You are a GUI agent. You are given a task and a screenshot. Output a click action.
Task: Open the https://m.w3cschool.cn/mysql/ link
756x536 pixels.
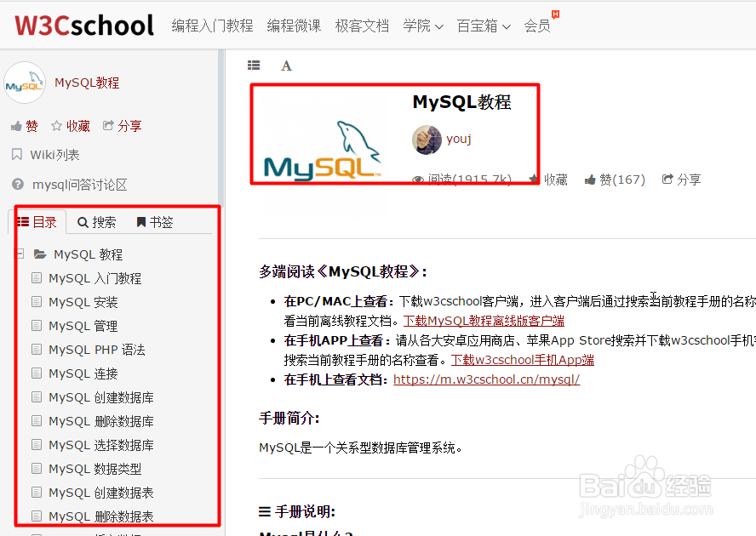click(x=486, y=379)
